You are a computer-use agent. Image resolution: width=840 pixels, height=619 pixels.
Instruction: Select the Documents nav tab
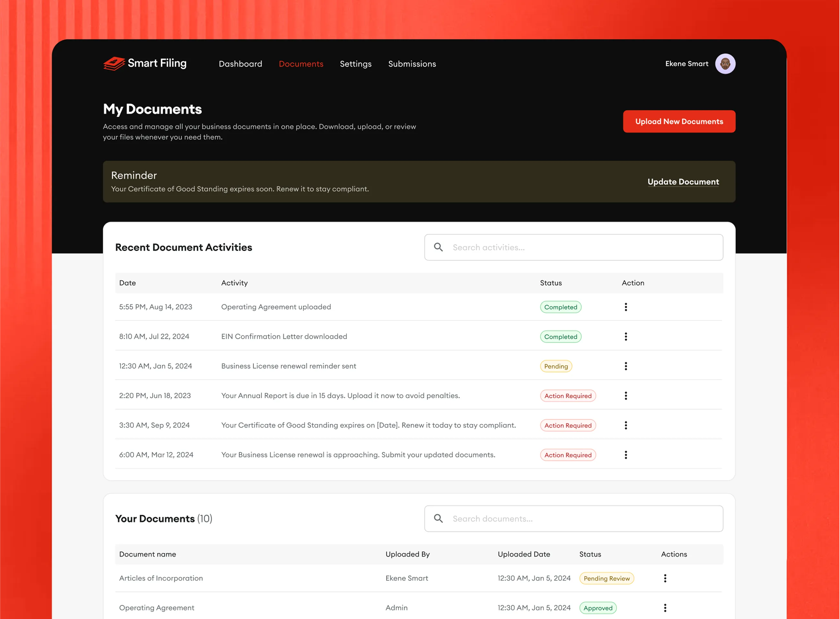click(301, 64)
